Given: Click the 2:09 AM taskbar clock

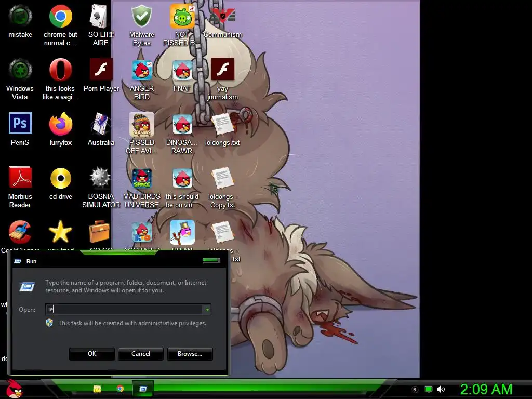Looking at the screenshot, I should click(x=486, y=389).
